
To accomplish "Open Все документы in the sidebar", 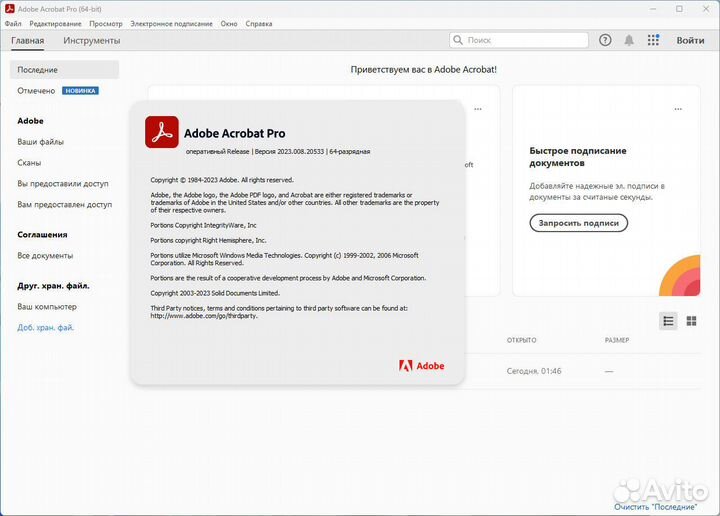I will 45,255.
